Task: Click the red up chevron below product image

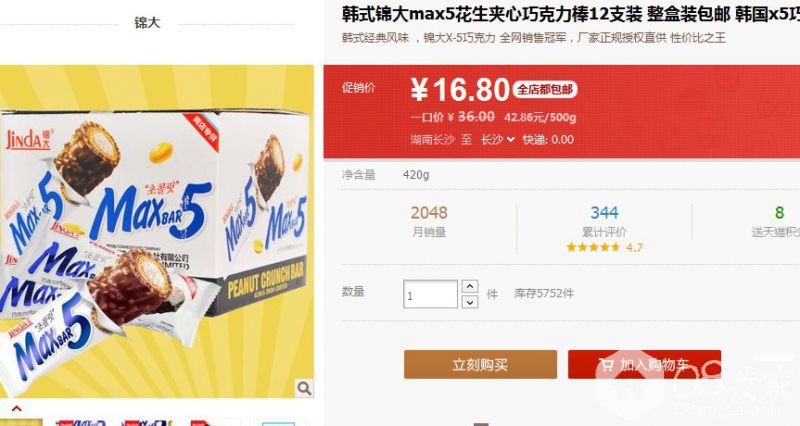Action: click(x=16, y=409)
